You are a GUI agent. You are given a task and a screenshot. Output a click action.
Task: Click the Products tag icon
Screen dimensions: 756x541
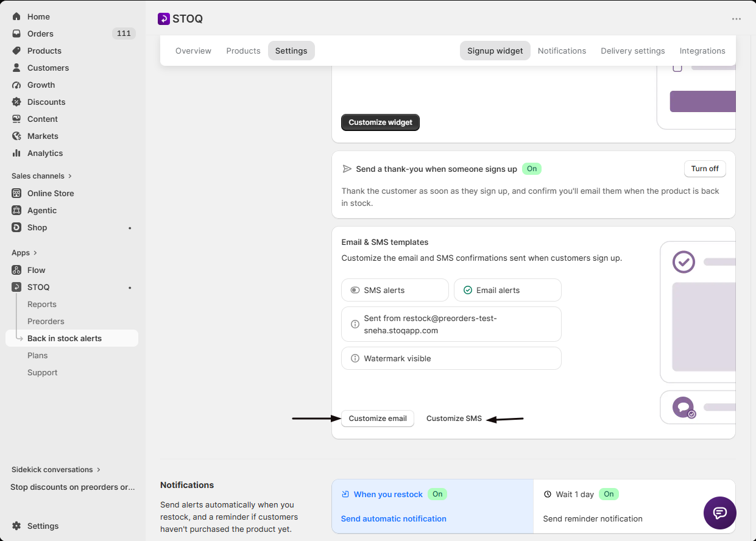(16, 51)
